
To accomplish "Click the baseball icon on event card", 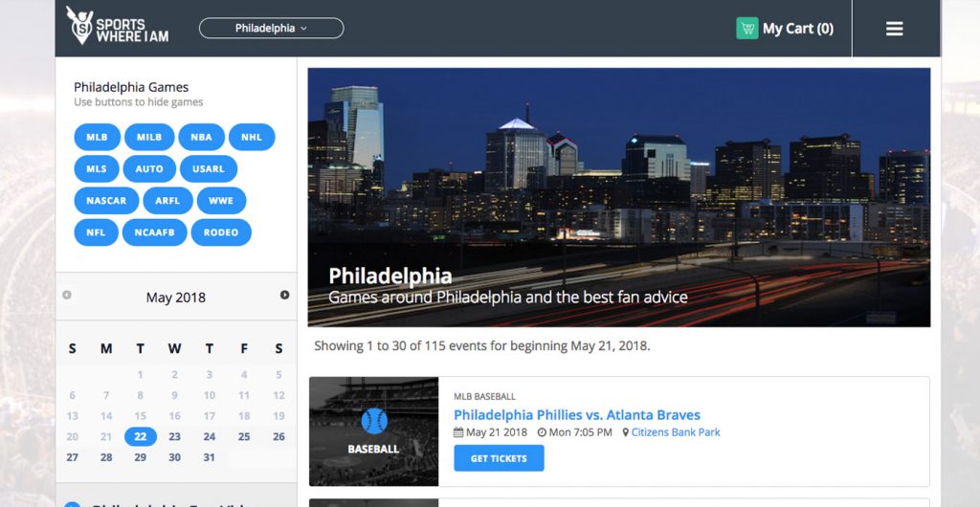I will (x=374, y=421).
